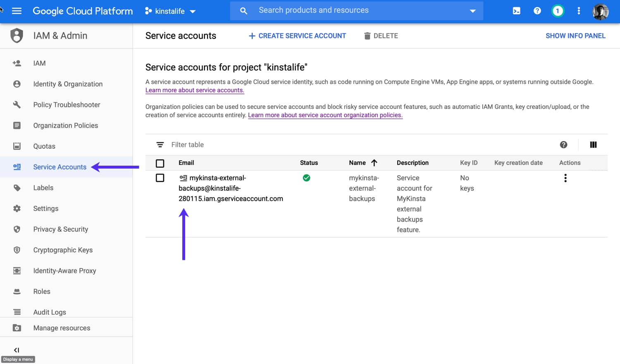This screenshot has width=620, height=364.
Task: Open Identity & Organization page
Action: coord(68,84)
